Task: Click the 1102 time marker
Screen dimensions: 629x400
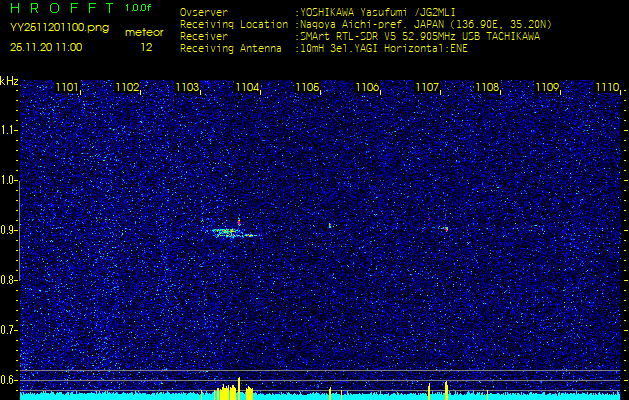Action: (x=127, y=87)
